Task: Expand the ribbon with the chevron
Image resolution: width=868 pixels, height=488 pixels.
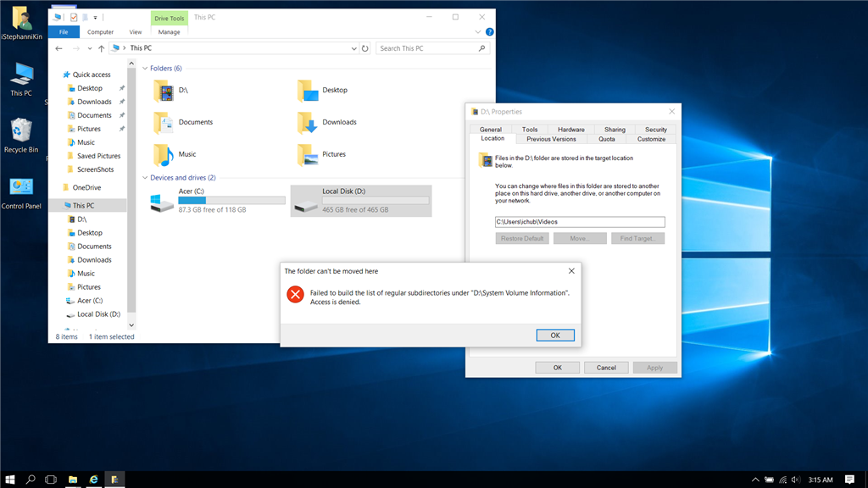Action: pos(478,32)
